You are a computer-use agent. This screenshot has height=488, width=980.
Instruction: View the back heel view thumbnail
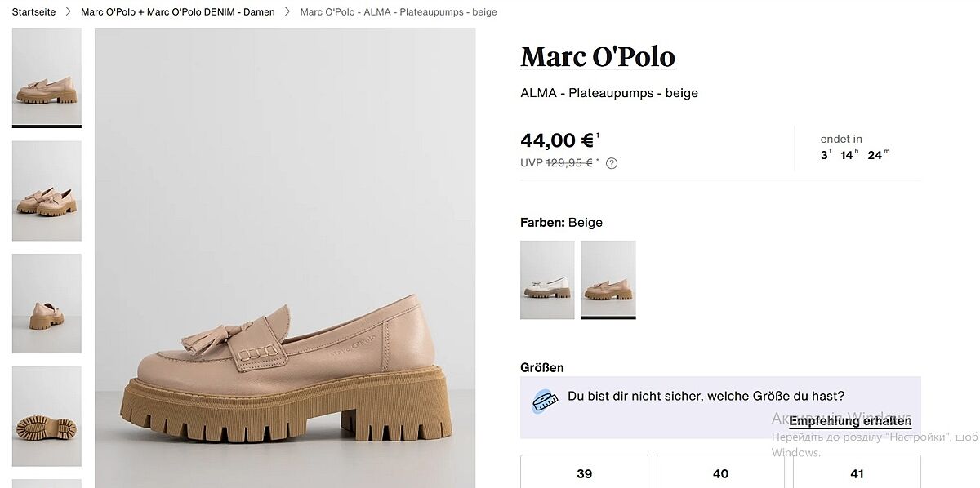pyautogui.click(x=47, y=304)
